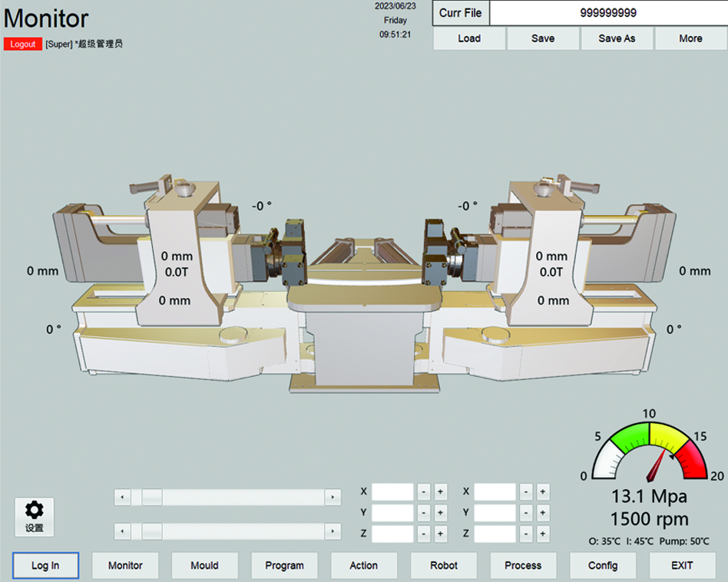The image size is (728, 582).
Task: Click the right X value field
Action: coord(495,492)
